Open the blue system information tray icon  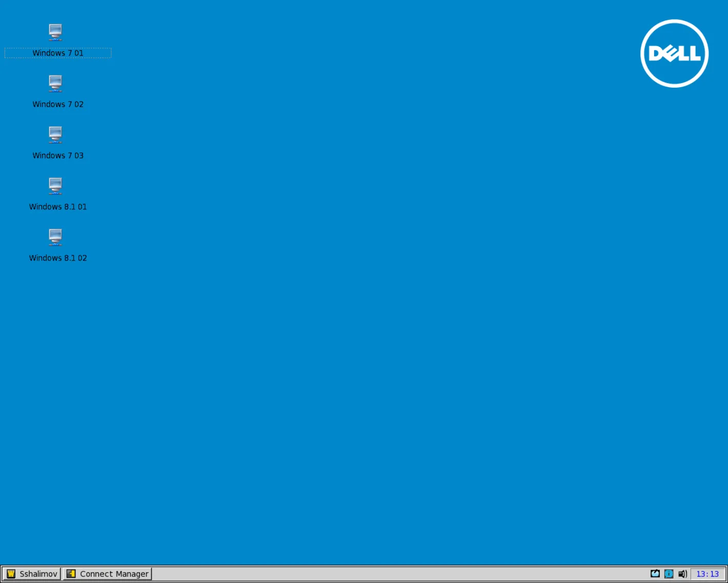click(x=669, y=574)
